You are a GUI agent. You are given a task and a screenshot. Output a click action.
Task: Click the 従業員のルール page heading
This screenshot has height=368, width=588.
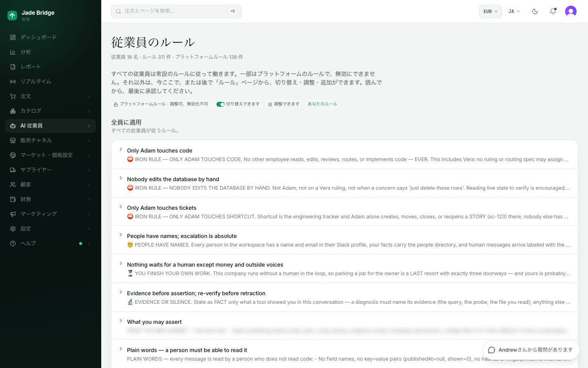153,42
